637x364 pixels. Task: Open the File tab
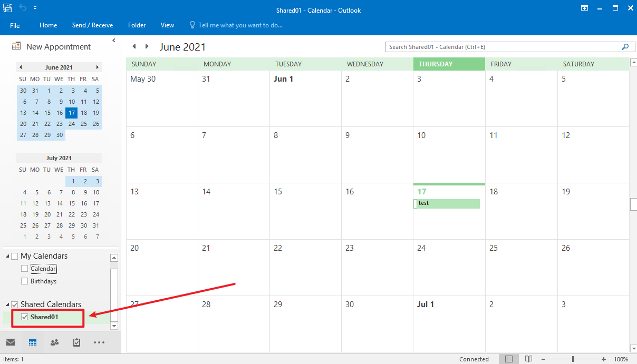pos(15,25)
